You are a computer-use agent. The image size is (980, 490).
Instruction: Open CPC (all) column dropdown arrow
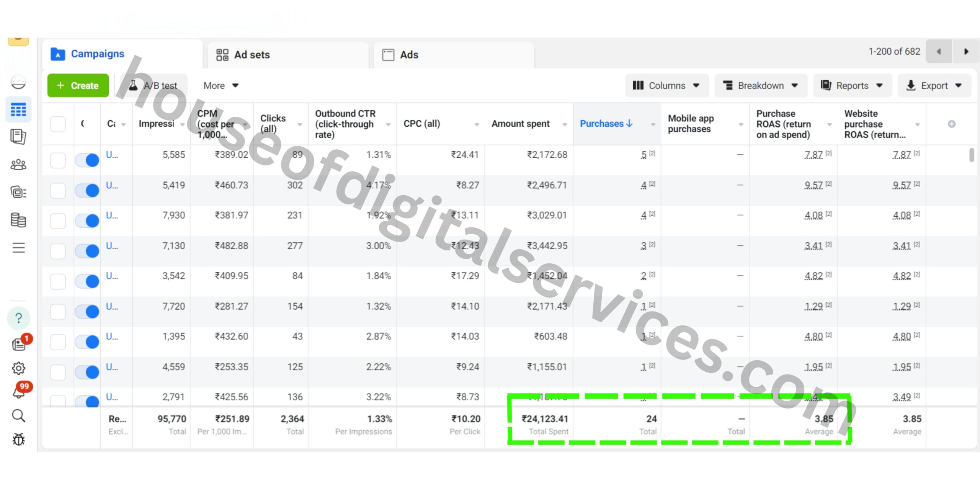(477, 124)
